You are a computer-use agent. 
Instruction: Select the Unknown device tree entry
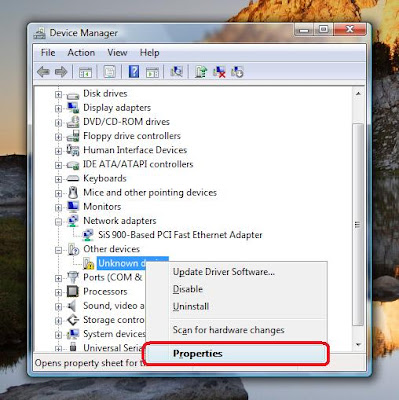tap(122, 262)
